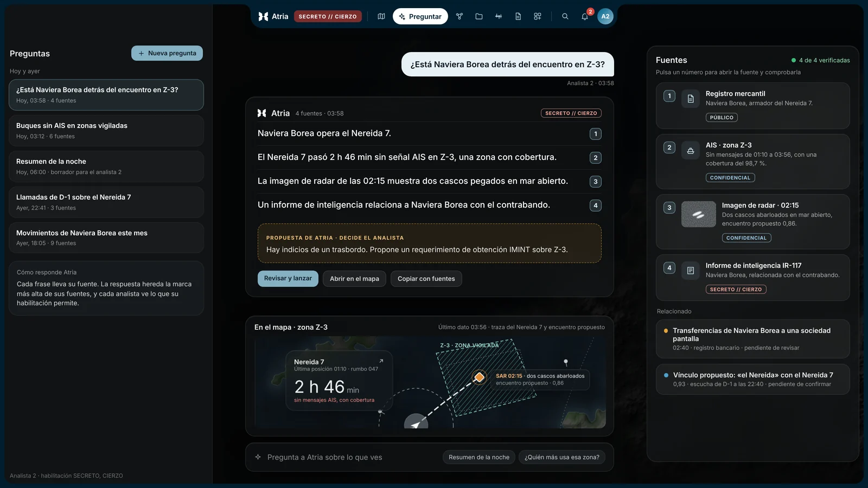Click the Nueva pregunta button
Image resolution: width=868 pixels, height=488 pixels.
tap(167, 53)
